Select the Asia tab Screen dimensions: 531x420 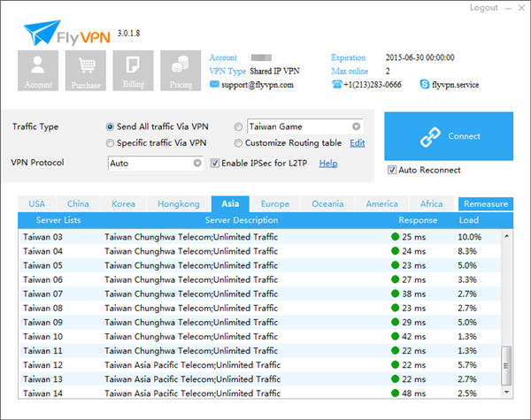230,203
